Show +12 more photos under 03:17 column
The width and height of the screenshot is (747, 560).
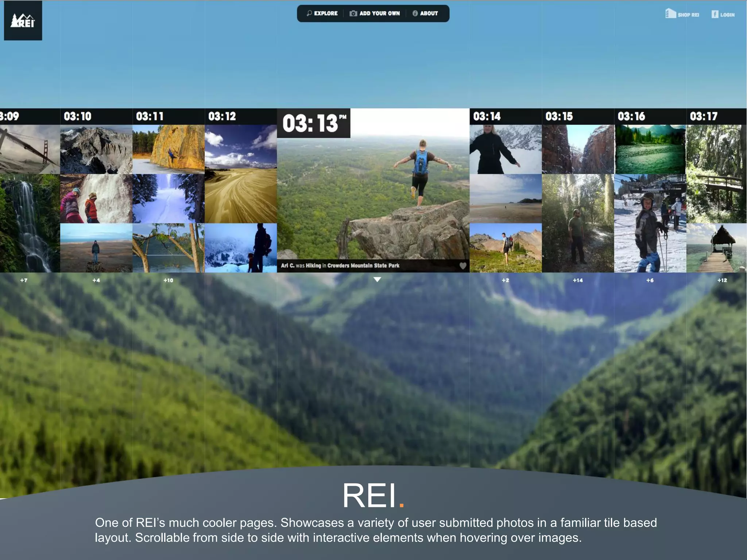pos(722,280)
